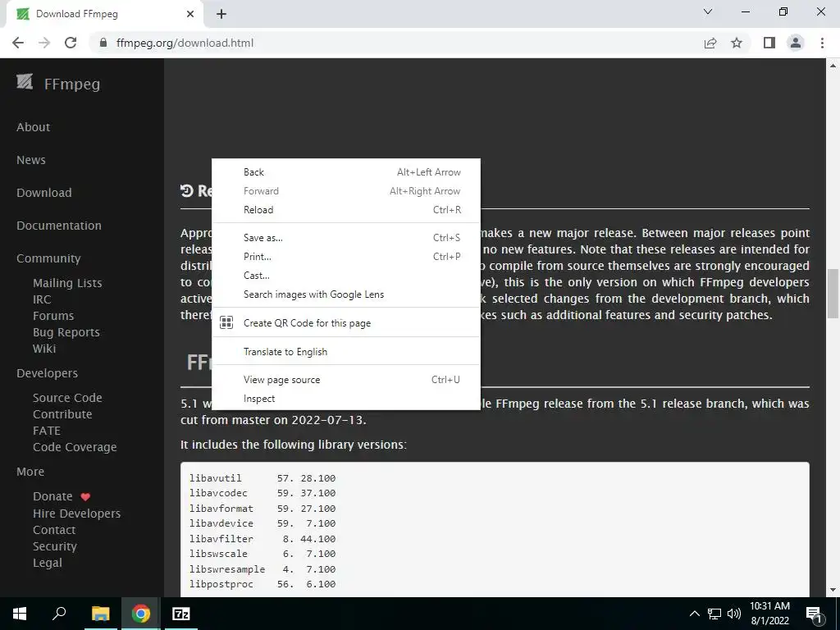Click the vertical scrollbar thumb
The height and width of the screenshot is (630, 840).
pyautogui.click(x=833, y=294)
